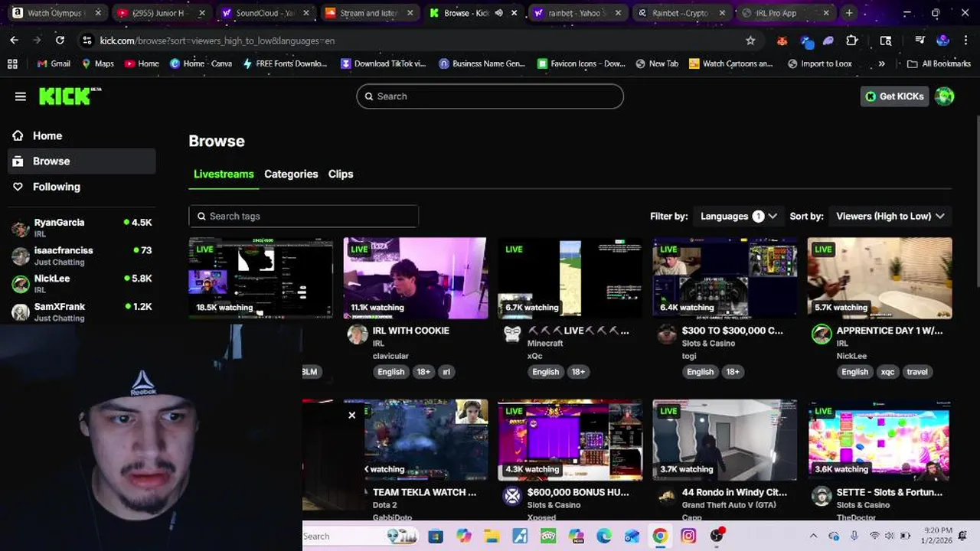Select the Livestreams tab

(224, 174)
